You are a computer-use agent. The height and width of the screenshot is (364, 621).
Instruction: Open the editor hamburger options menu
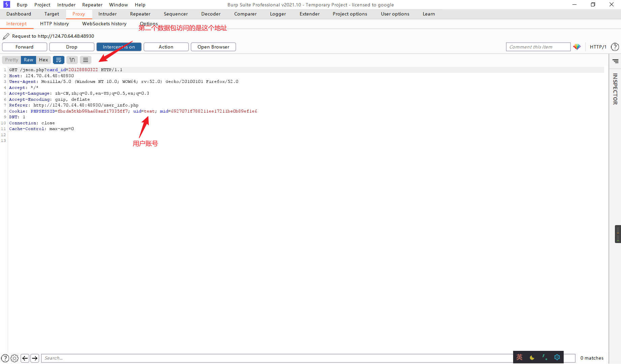(86, 60)
